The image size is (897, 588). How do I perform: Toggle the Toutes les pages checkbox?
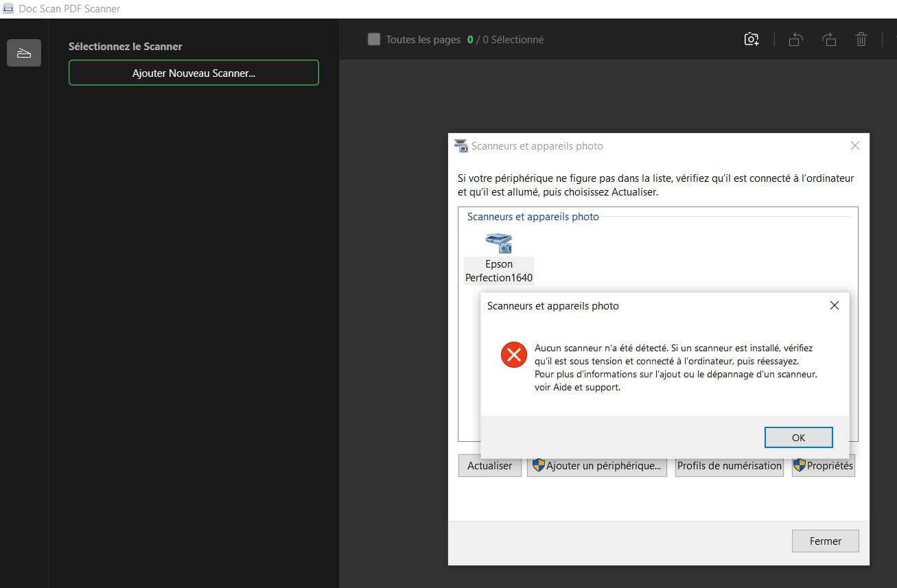tap(374, 39)
